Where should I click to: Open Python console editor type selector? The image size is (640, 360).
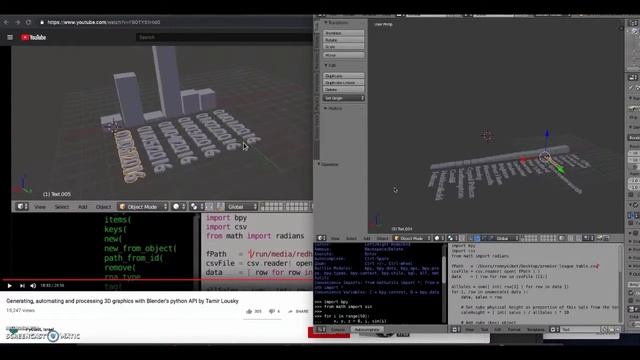coord(322,329)
